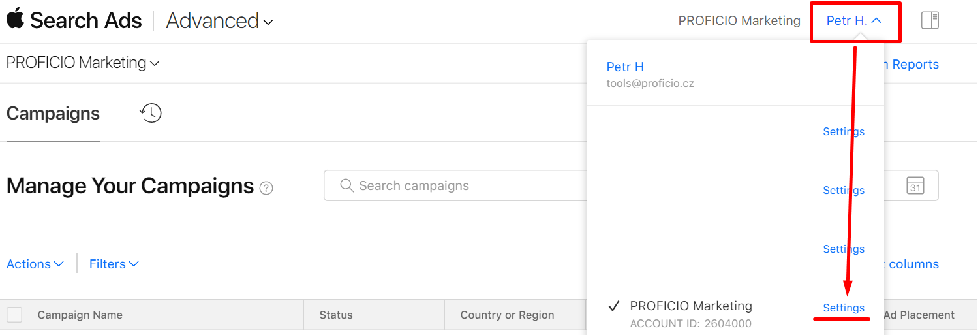Open the campaign history clock icon

(x=151, y=113)
